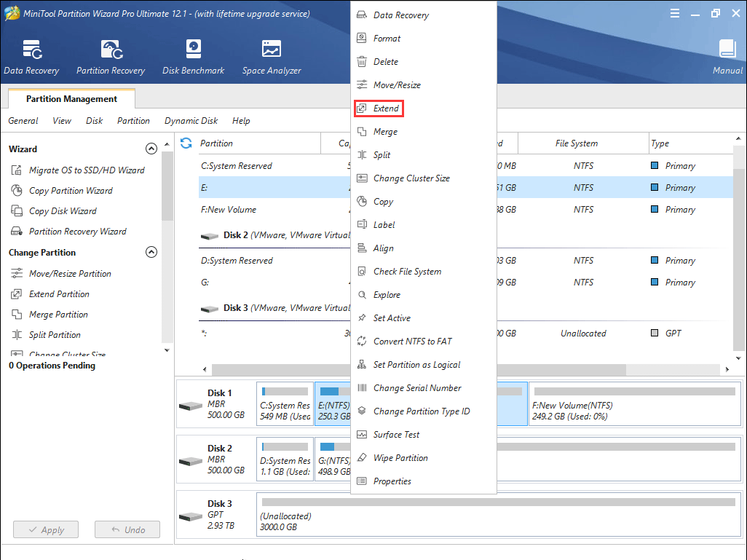Select the F:New Volume partition row

point(465,210)
